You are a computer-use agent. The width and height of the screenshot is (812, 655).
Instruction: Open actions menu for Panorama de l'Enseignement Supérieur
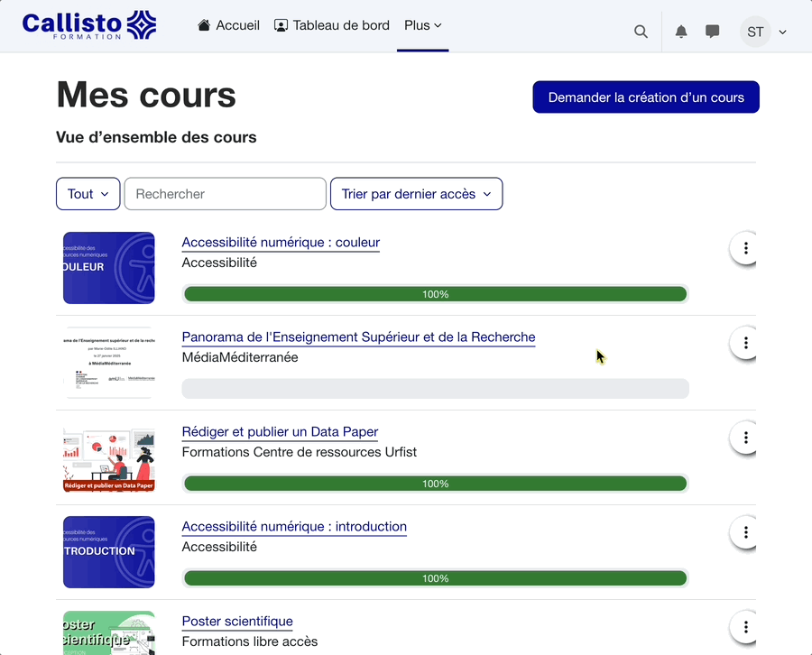[x=745, y=343]
